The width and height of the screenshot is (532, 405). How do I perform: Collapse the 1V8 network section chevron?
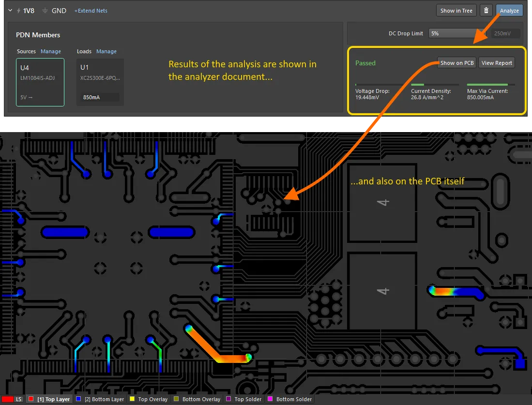[x=10, y=11]
